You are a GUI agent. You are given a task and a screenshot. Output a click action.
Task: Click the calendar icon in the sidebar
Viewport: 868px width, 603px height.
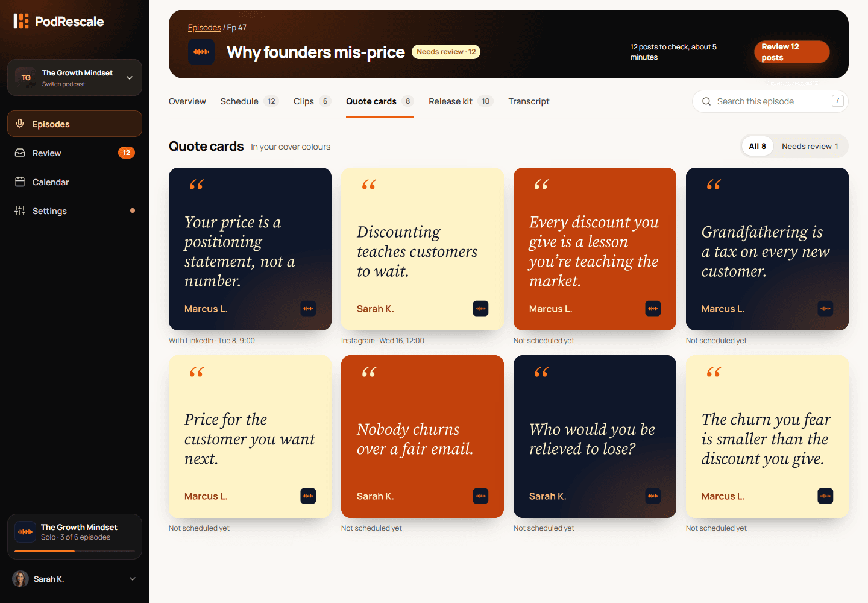pos(20,182)
